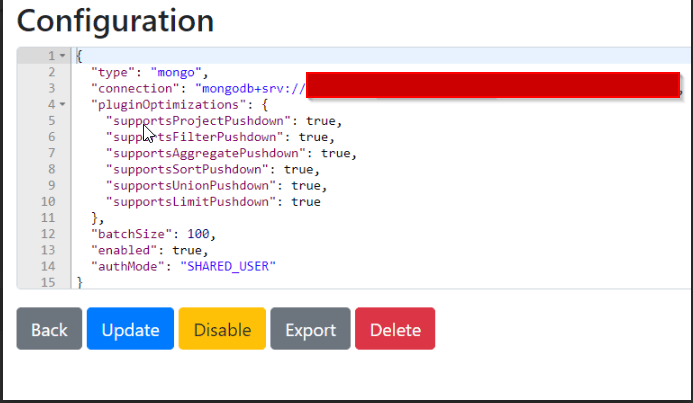Image resolution: width=693 pixels, height=403 pixels.
Task: Click the mongodb+srv:// connection string
Action: pyautogui.click(x=251, y=88)
